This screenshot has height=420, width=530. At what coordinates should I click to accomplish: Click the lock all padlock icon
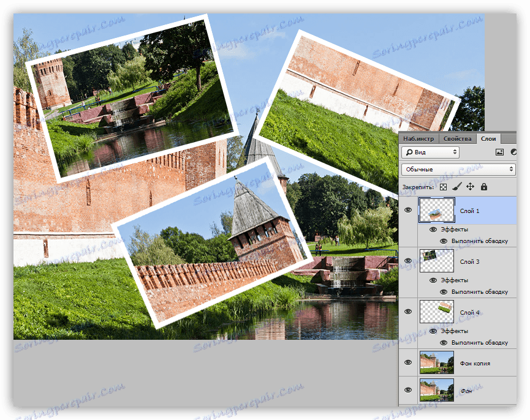(x=484, y=187)
